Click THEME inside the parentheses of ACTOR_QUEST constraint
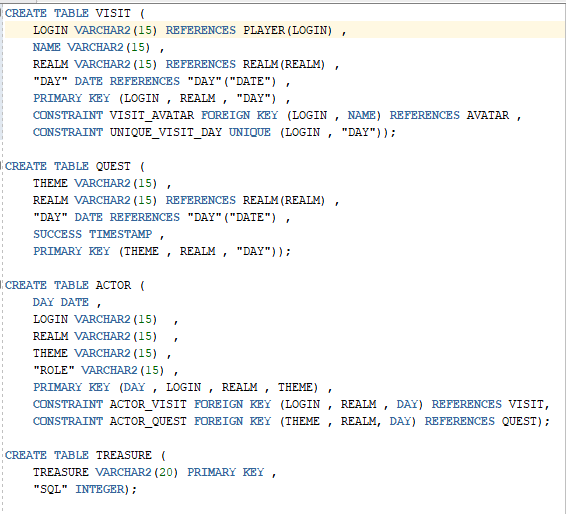Viewport: 566px width, 514px height. point(302,422)
